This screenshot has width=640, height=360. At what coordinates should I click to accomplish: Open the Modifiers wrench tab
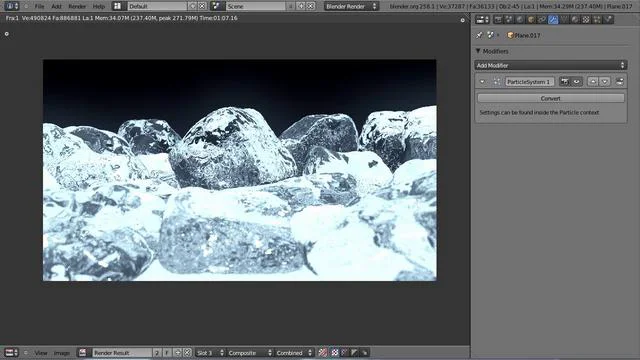(553, 19)
